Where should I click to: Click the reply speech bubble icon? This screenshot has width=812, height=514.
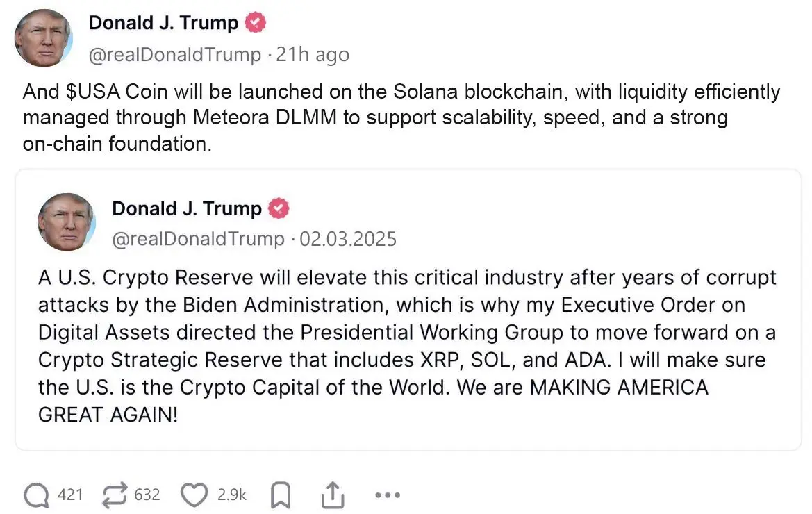[x=36, y=495]
